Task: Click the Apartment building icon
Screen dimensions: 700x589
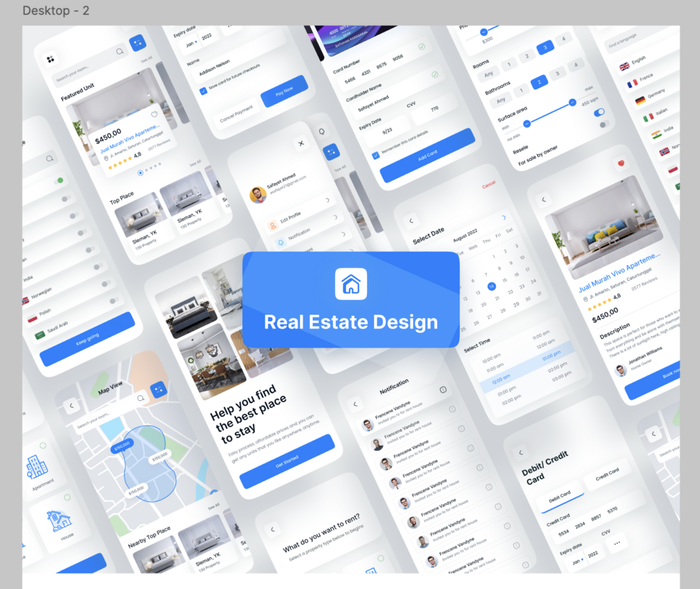Action: point(37,466)
